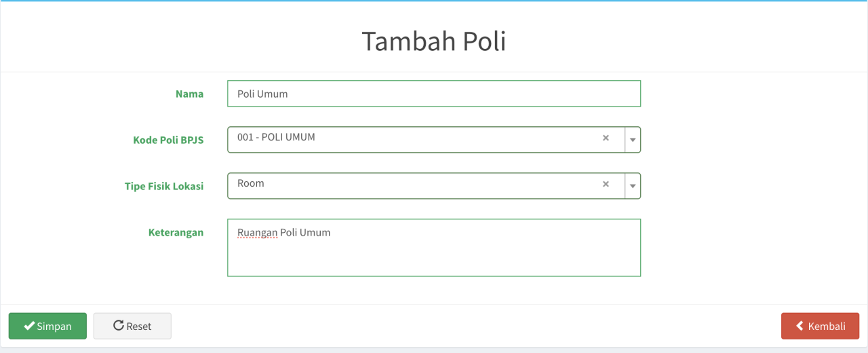This screenshot has width=868, height=353.
Task: Click the Tambah Poli heading
Action: (434, 41)
